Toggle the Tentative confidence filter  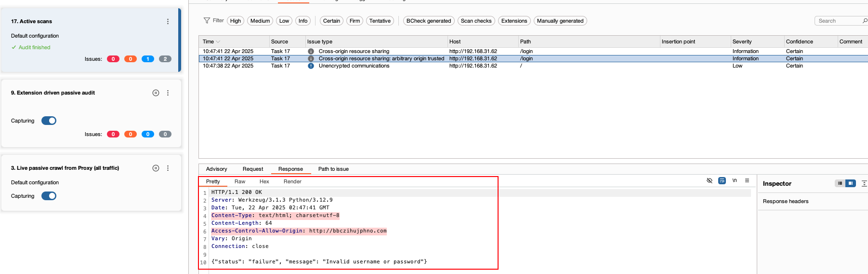(x=380, y=21)
